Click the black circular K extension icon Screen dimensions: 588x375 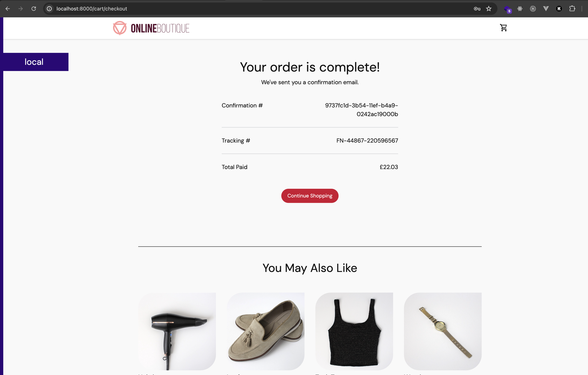[559, 9]
